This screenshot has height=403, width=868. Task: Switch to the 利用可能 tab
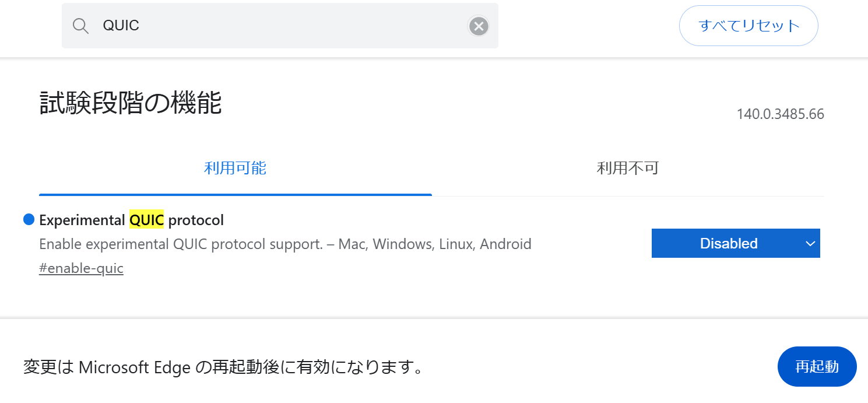coord(235,169)
